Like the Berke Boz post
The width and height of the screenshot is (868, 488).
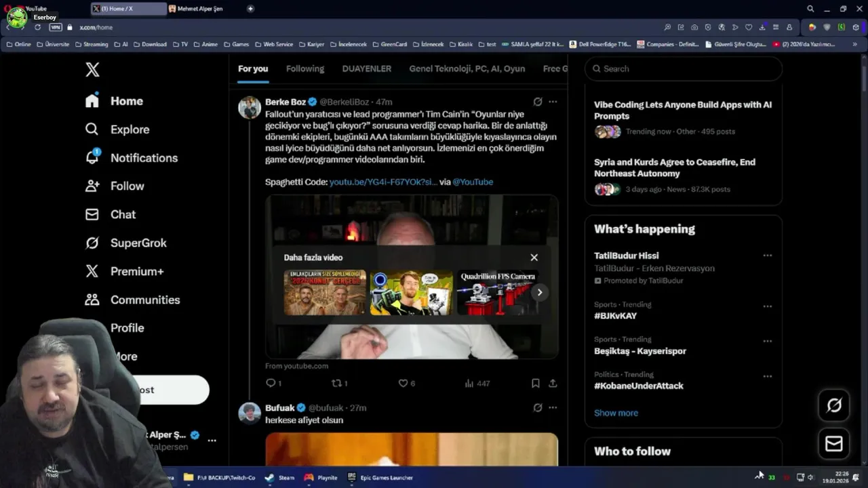pyautogui.click(x=406, y=383)
